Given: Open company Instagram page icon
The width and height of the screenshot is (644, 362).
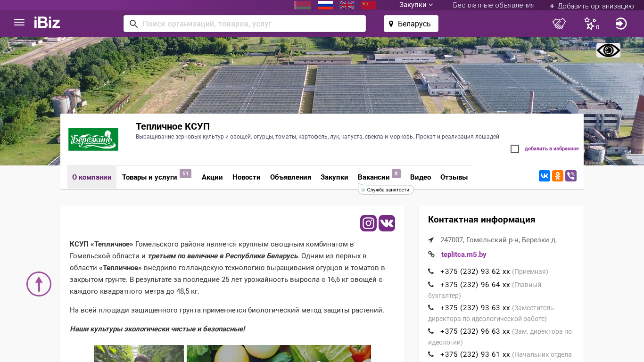Looking at the screenshot, I should tap(368, 223).
